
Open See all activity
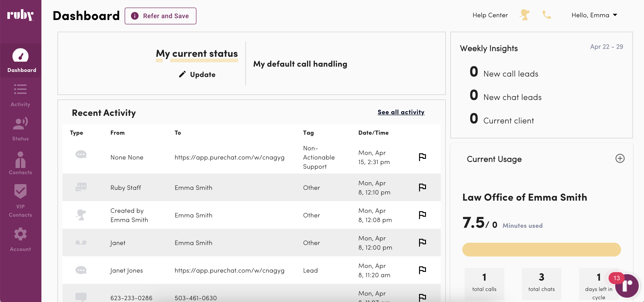tap(401, 112)
